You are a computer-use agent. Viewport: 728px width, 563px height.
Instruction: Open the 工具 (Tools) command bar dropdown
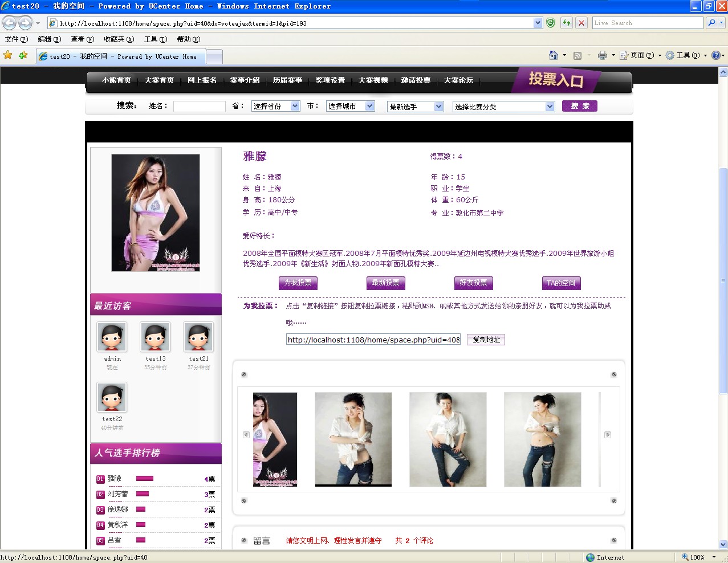pyautogui.click(x=686, y=55)
